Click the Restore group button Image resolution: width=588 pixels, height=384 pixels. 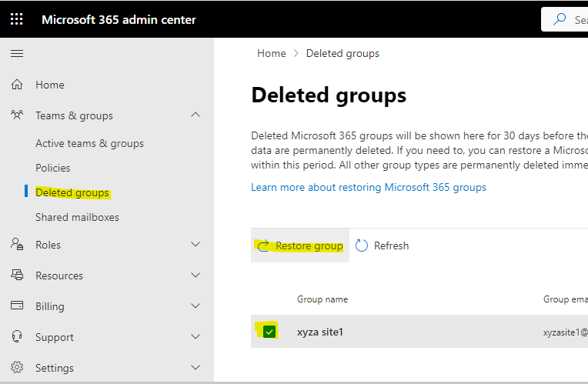pyautogui.click(x=300, y=245)
